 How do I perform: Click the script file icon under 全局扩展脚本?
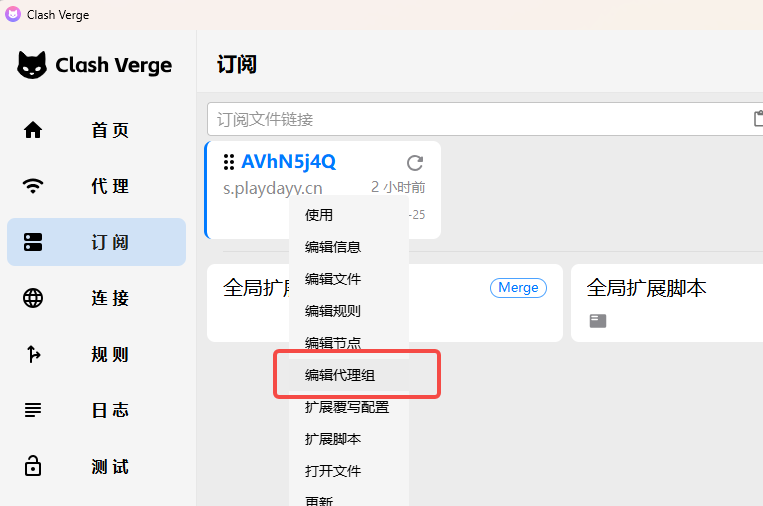(598, 321)
